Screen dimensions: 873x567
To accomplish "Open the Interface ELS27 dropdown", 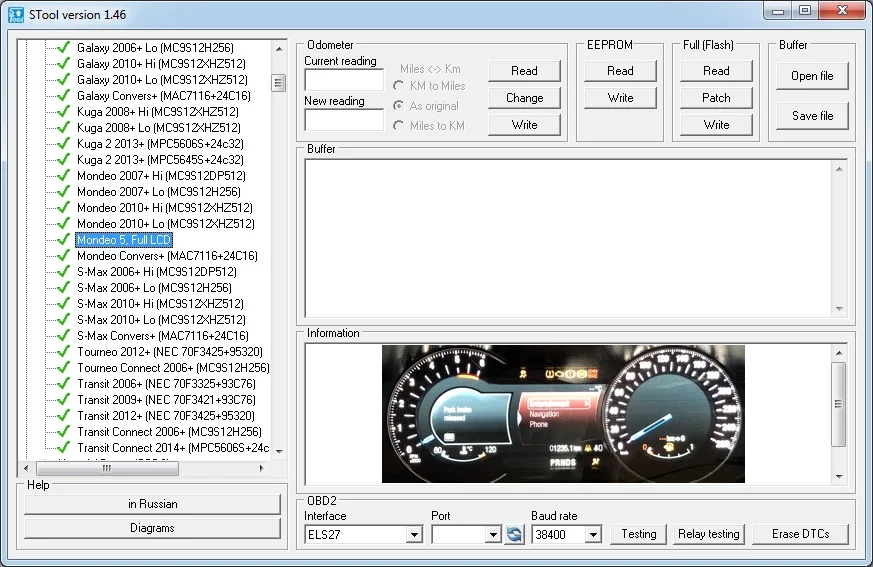I will click(414, 535).
